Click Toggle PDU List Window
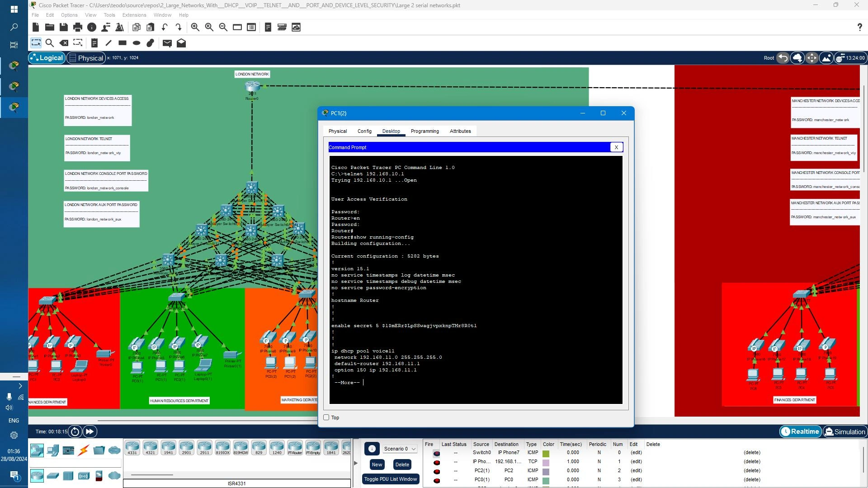This screenshot has height=488, width=868. (391, 479)
